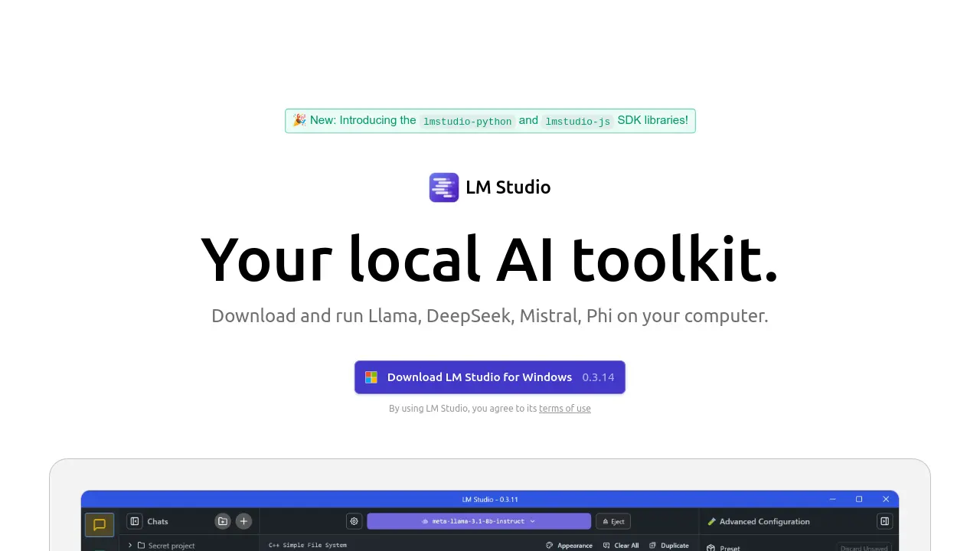980x551 pixels.
Task: Toggle the right panel icon near Advanced Configuration
Action: [884, 521]
